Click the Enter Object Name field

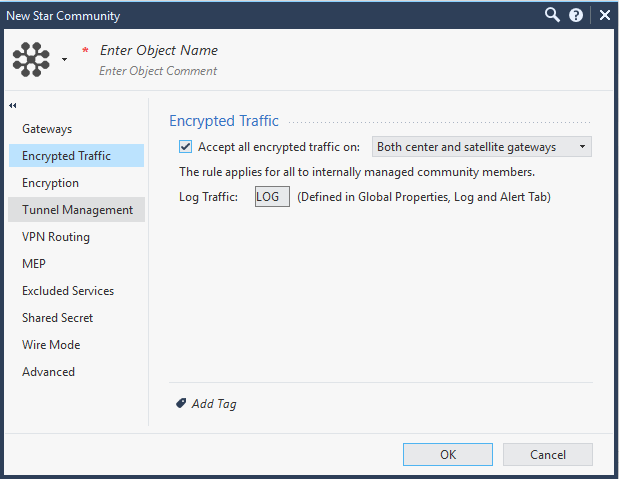pos(159,51)
